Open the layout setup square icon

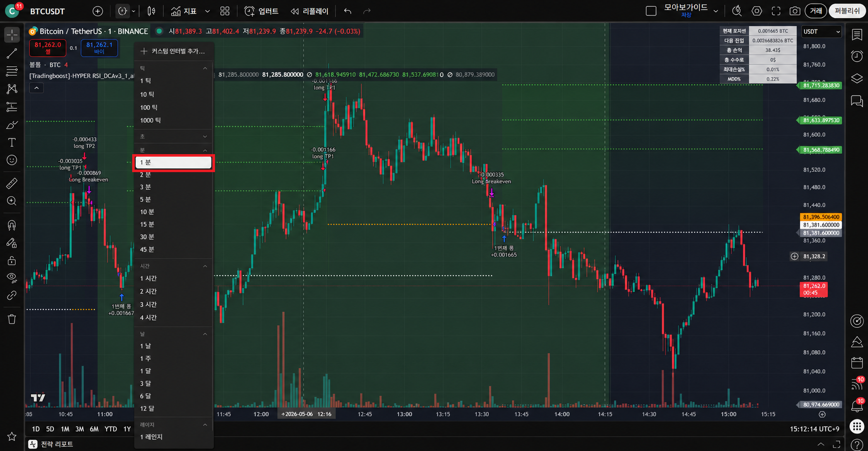(651, 11)
